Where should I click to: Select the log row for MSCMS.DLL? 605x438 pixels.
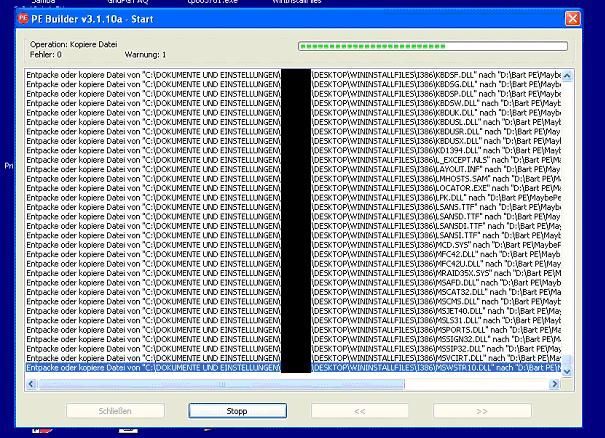(x=293, y=301)
